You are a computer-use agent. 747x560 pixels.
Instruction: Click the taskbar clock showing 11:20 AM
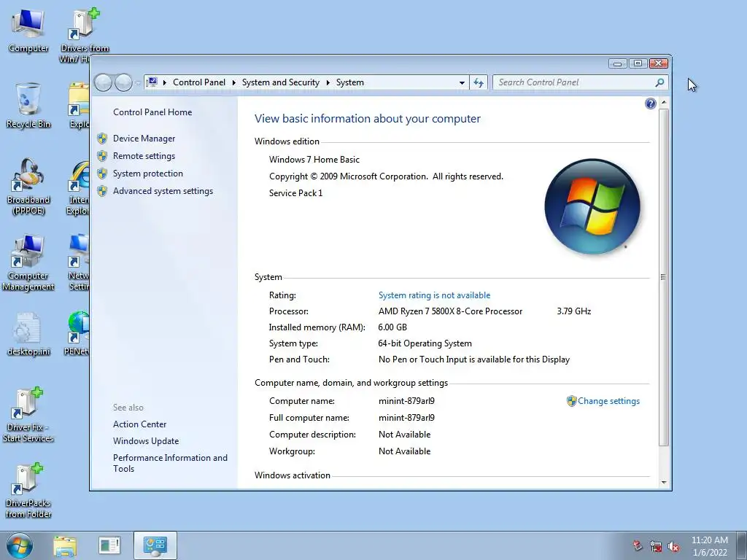click(710, 545)
